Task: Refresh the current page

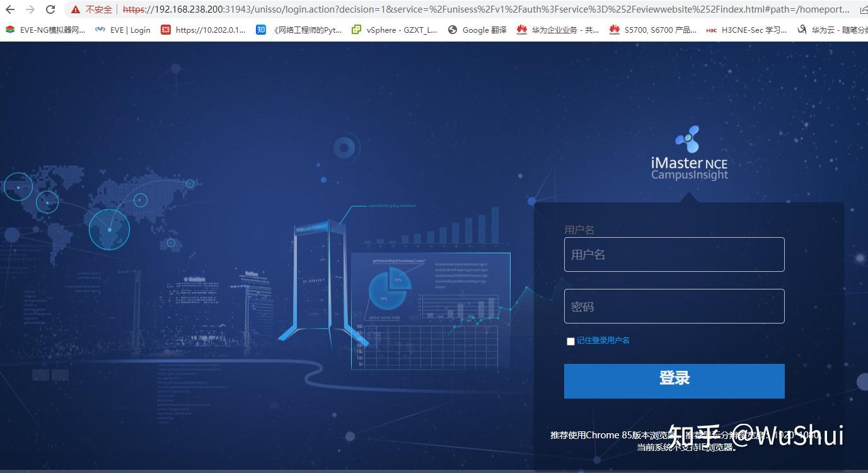Action: pos(50,9)
